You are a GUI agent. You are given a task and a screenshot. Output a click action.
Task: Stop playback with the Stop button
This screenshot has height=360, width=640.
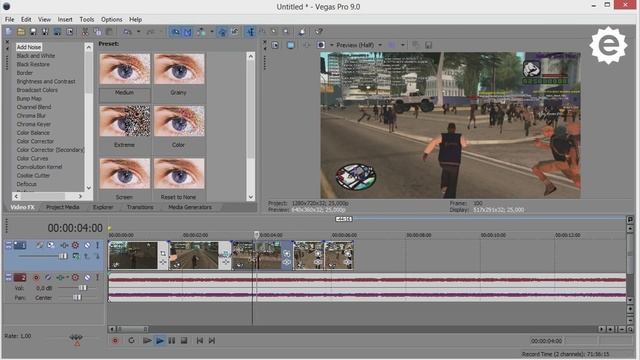point(184,340)
